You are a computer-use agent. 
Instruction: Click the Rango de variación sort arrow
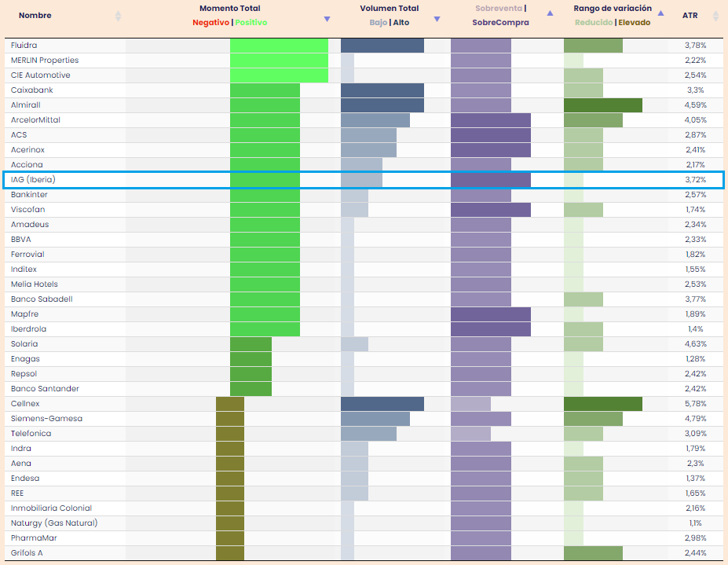[x=660, y=13]
